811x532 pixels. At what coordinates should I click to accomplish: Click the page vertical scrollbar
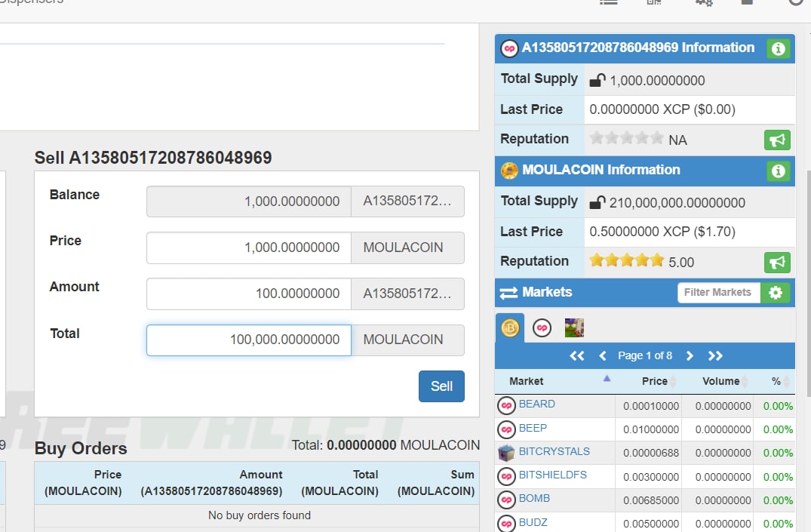(x=809, y=282)
